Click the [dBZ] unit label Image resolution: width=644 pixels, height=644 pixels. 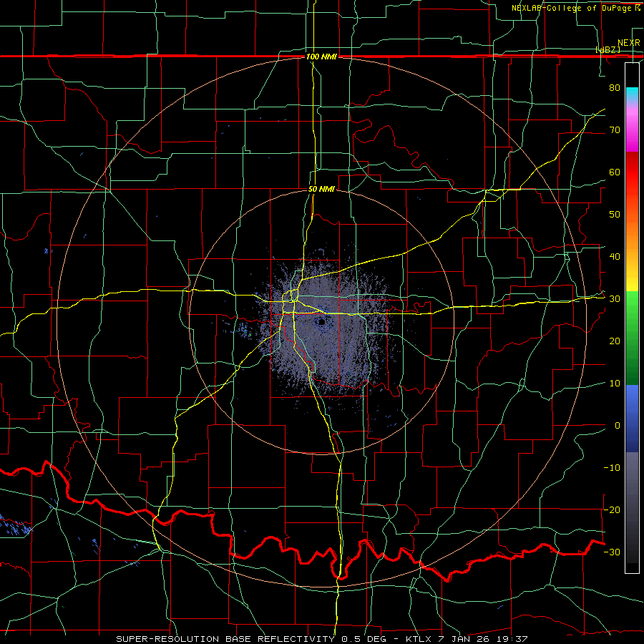608,50
